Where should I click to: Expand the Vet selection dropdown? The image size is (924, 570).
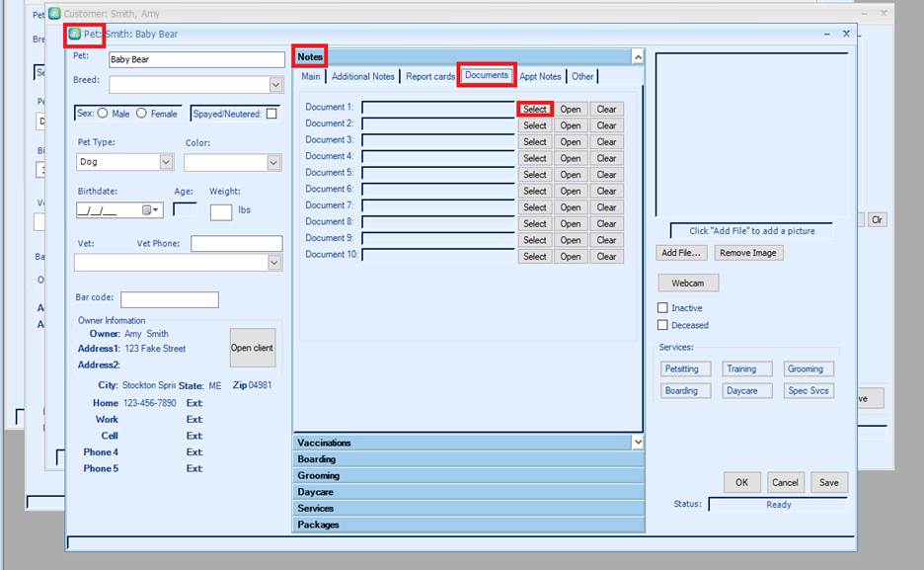pos(274,263)
